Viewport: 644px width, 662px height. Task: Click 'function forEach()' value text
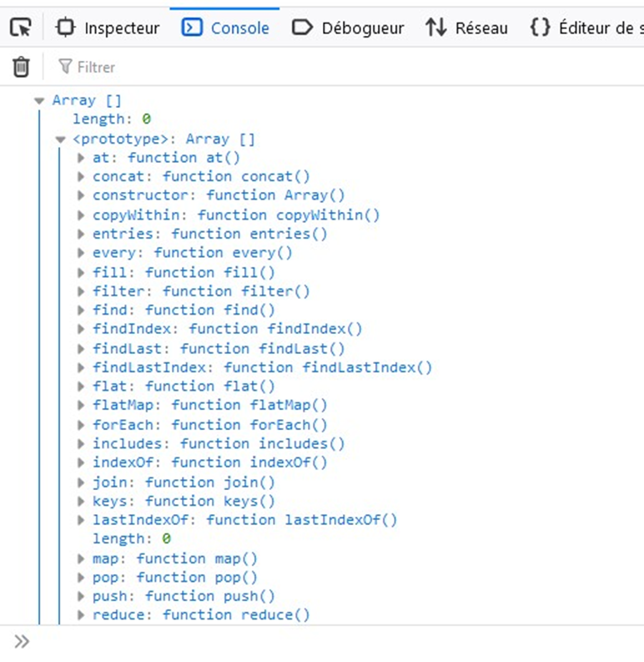[x=249, y=425]
